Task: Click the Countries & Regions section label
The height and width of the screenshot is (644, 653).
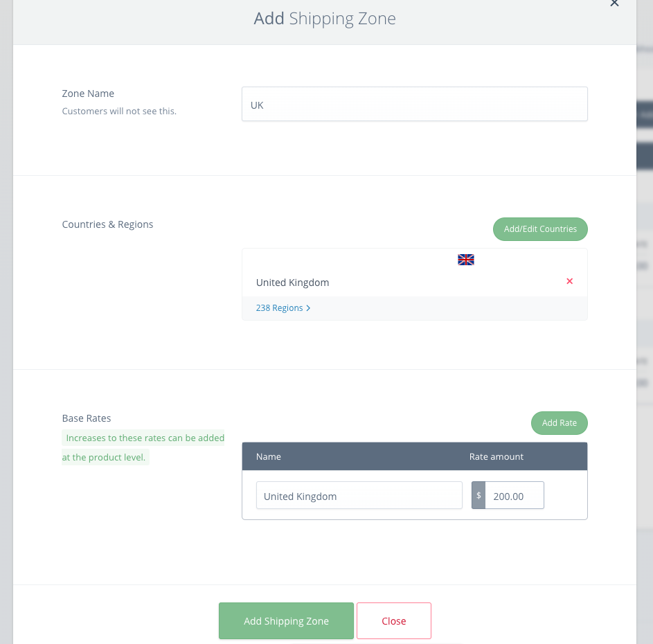Action: [107, 224]
